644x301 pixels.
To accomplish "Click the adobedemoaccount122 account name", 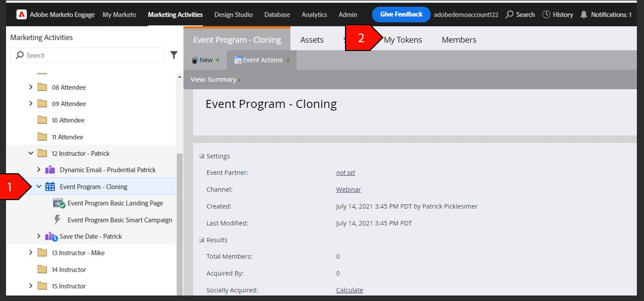I will [465, 14].
